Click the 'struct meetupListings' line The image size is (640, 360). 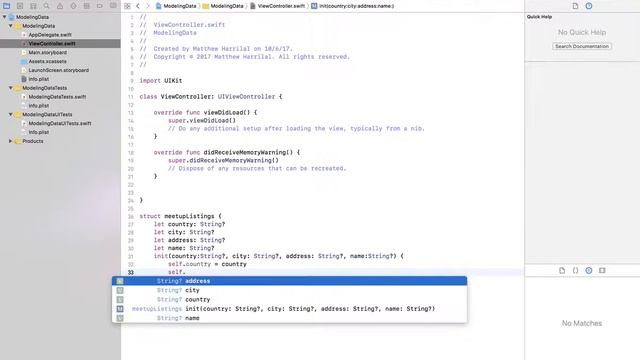180,216
